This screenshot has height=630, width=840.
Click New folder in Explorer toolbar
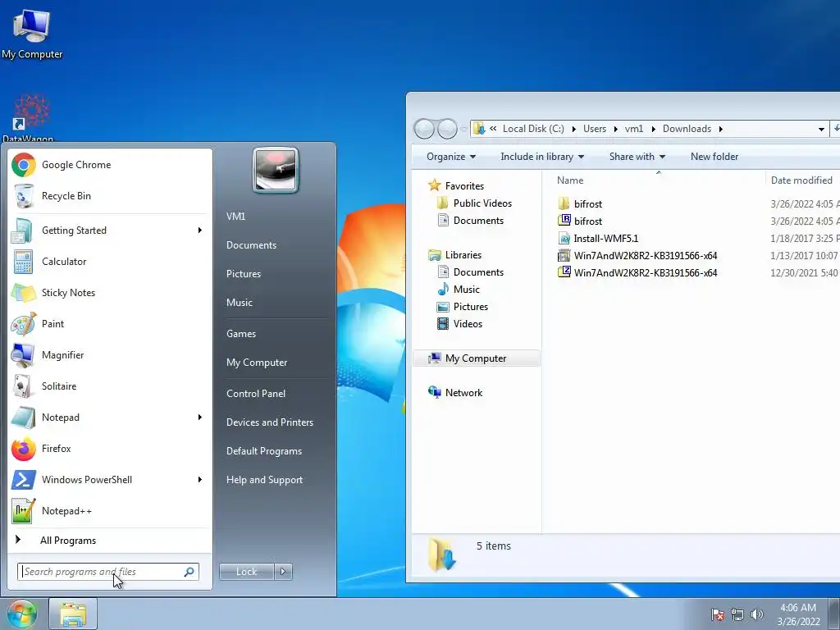tap(714, 157)
